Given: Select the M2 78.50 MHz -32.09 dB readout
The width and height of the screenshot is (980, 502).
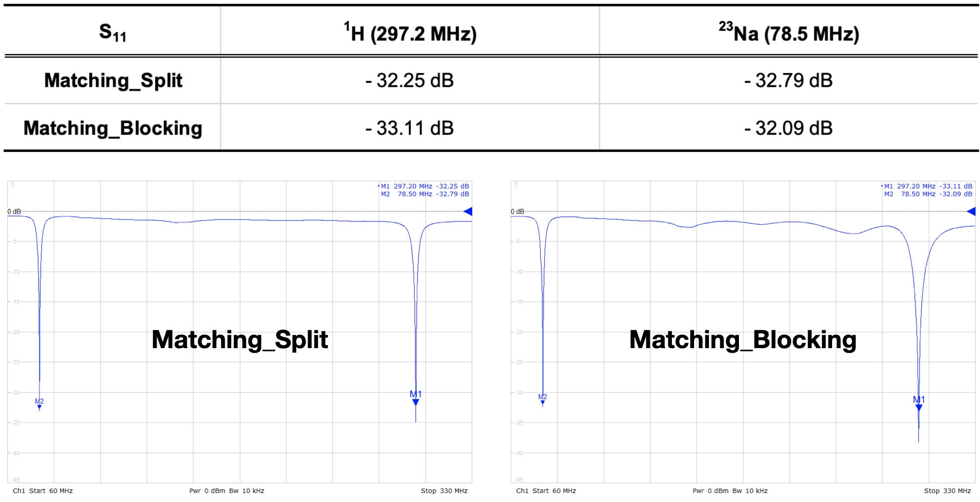Looking at the screenshot, I should click(928, 194).
